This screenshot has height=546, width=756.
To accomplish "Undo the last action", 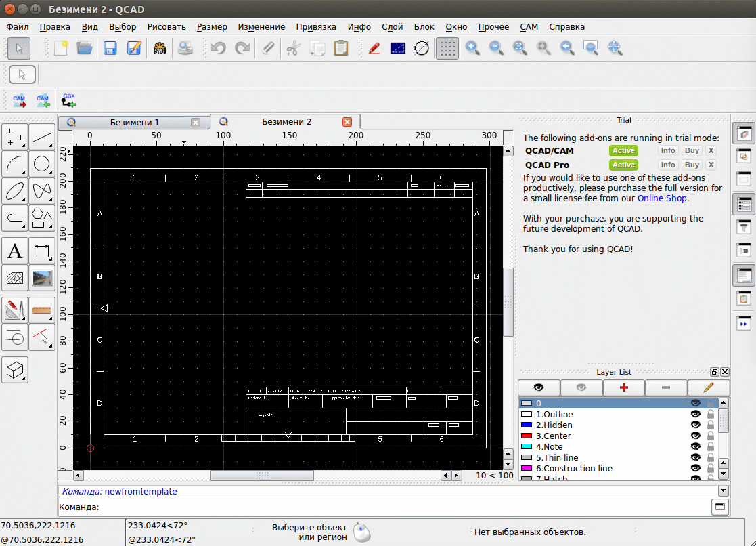I will click(x=219, y=48).
